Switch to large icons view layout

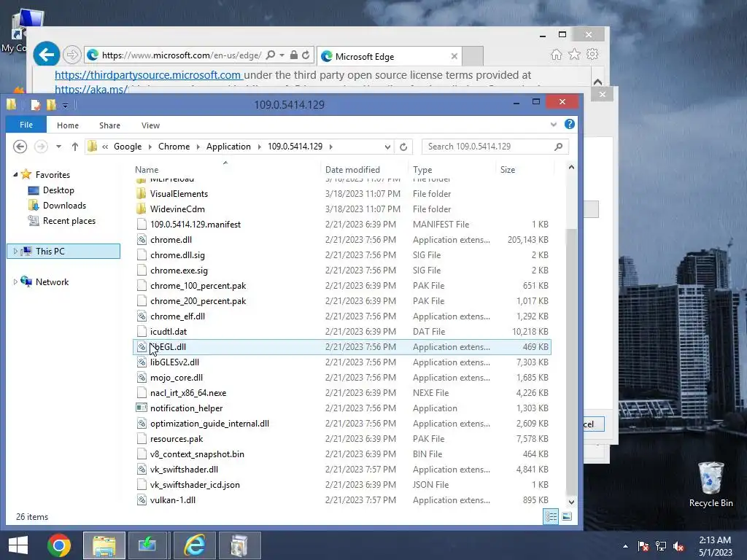(x=567, y=517)
